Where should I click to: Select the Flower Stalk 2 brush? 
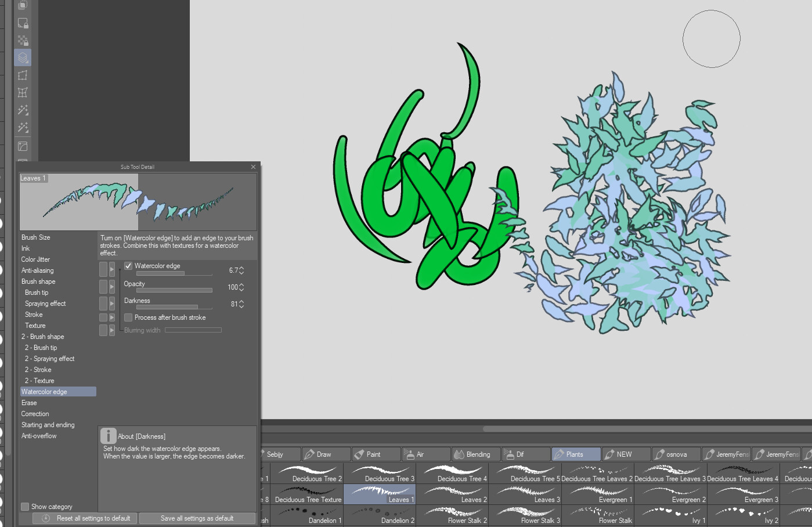(x=452, y=515)
